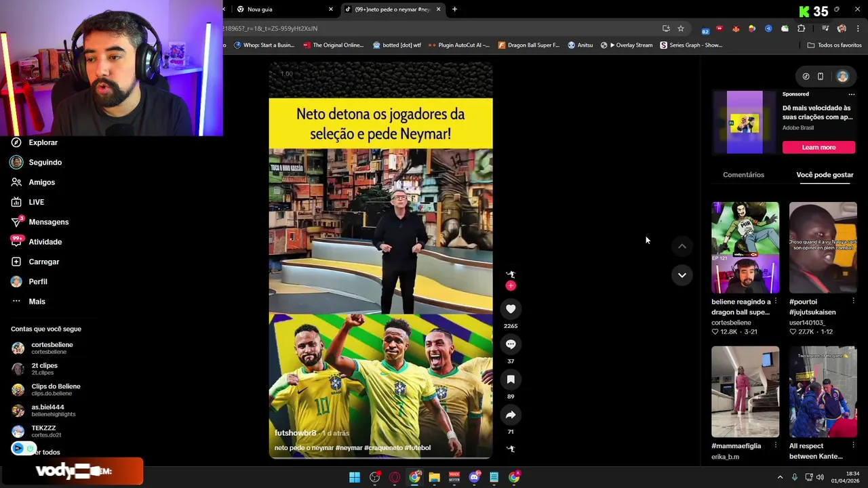
Task: Open Atividade notifications
Action: coord(45,242)
